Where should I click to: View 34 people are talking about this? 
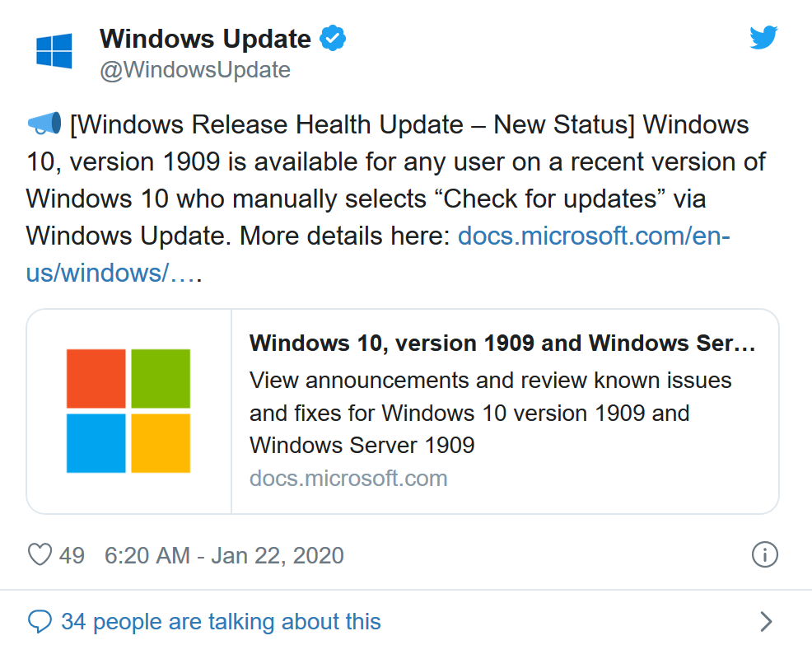[222, 621]
